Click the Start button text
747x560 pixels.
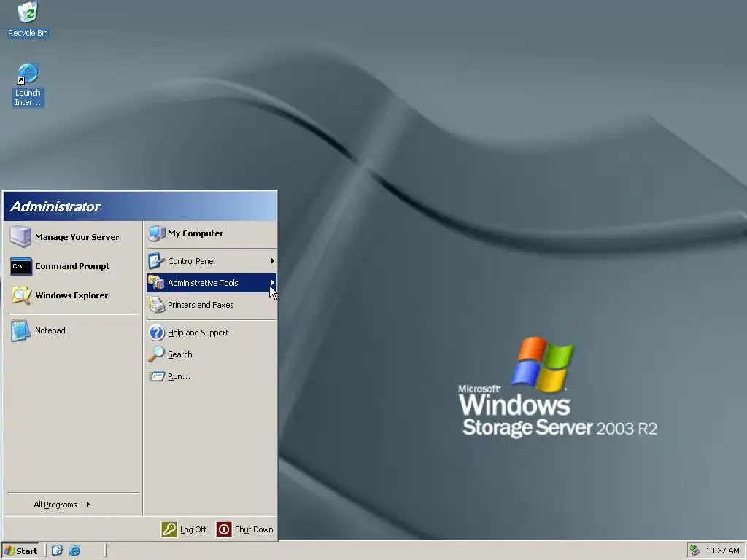tap(27, 551)
